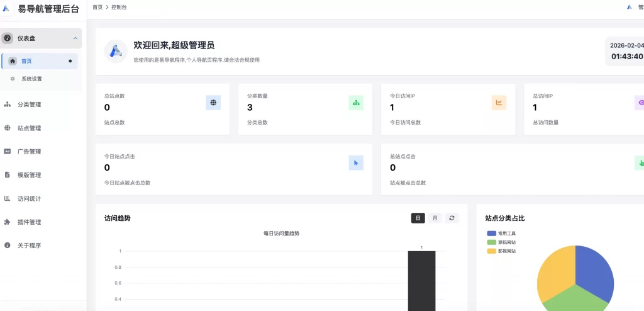The image size is (644, 311).
Task: Click the file icon beside 模版管理
Action: coord(7,175)
